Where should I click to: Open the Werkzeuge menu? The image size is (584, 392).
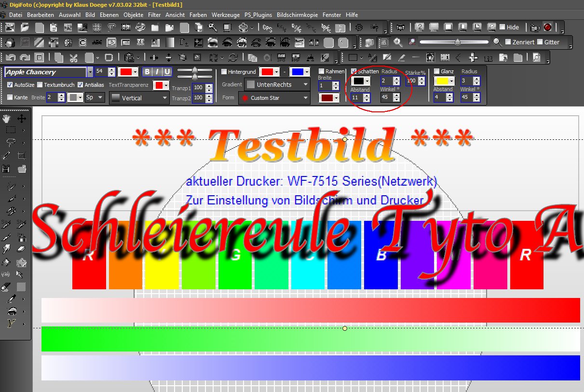pos(226,15)
